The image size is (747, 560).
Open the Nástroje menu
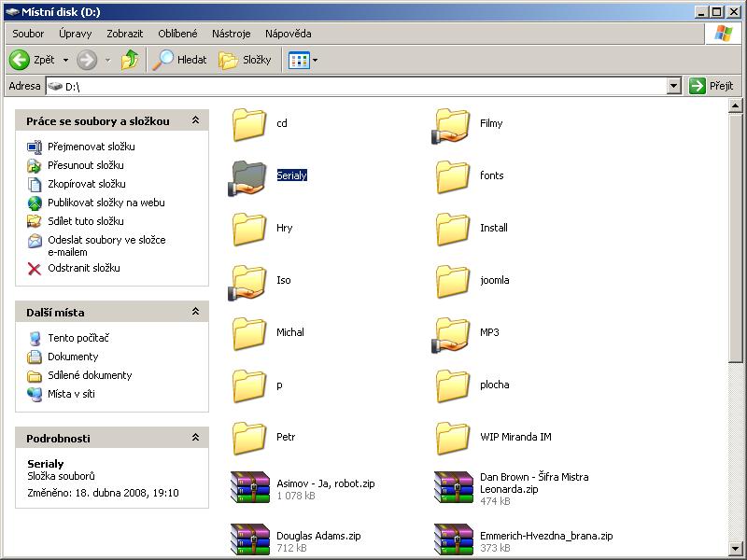[x=231, y=34]
